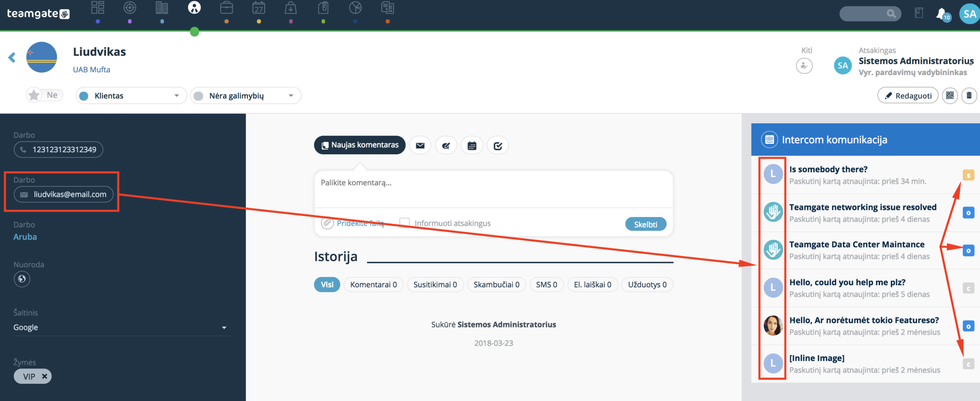Switch to the El. laiškai 0 filter
980x401 pixels.
pyautogui.click(x=593, y=285)
